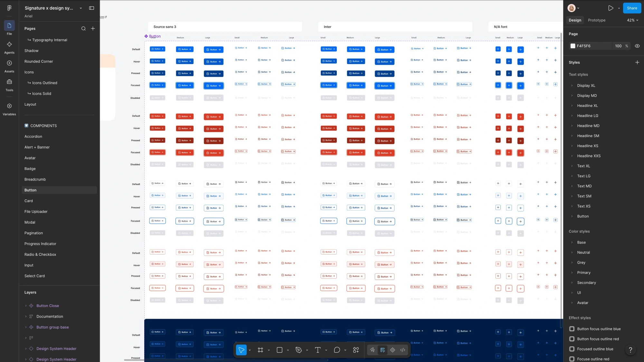The image size is (644, 362).
Task: Open the Typography Internal page
Action: [50, 40]
